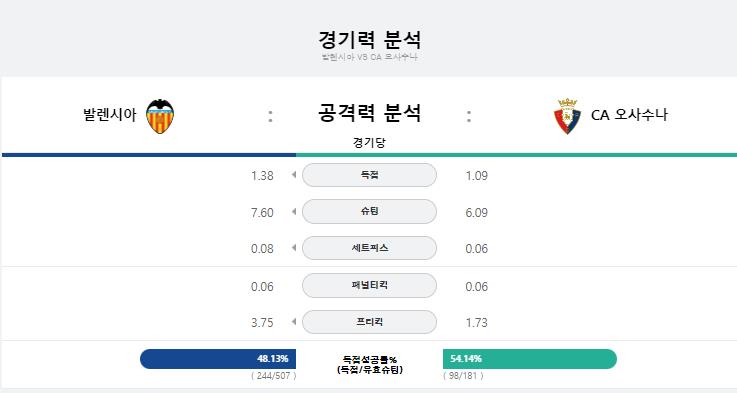Image resolution: width=737 pixels, height=393 pixels.
Task: Click the Valencia club crest logo
Action: (160, 116)
